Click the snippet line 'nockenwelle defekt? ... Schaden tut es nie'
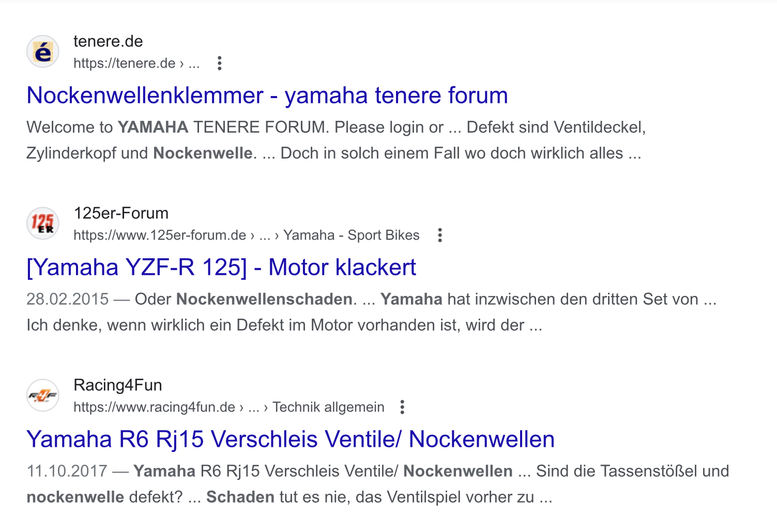The width and height of the screenshot is (777, 532). (x=290, y=497)
